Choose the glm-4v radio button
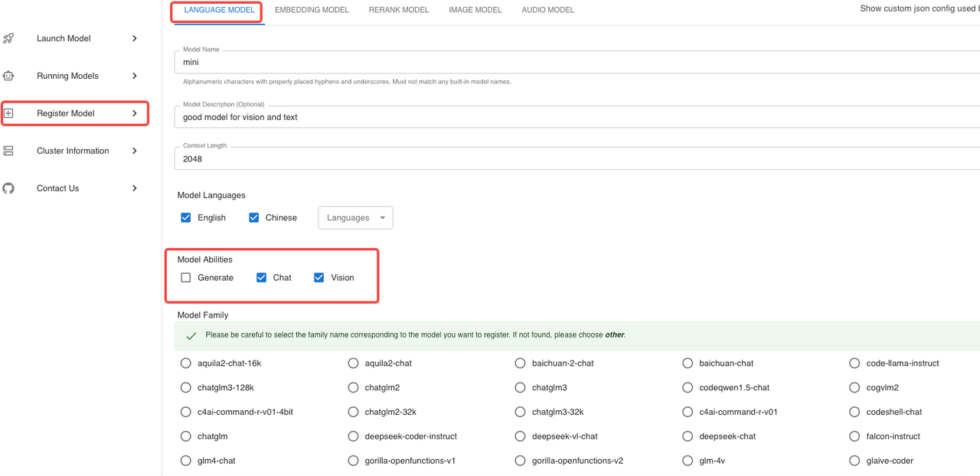The height and width of the screenshot is (476, 980). coord(688,461)
